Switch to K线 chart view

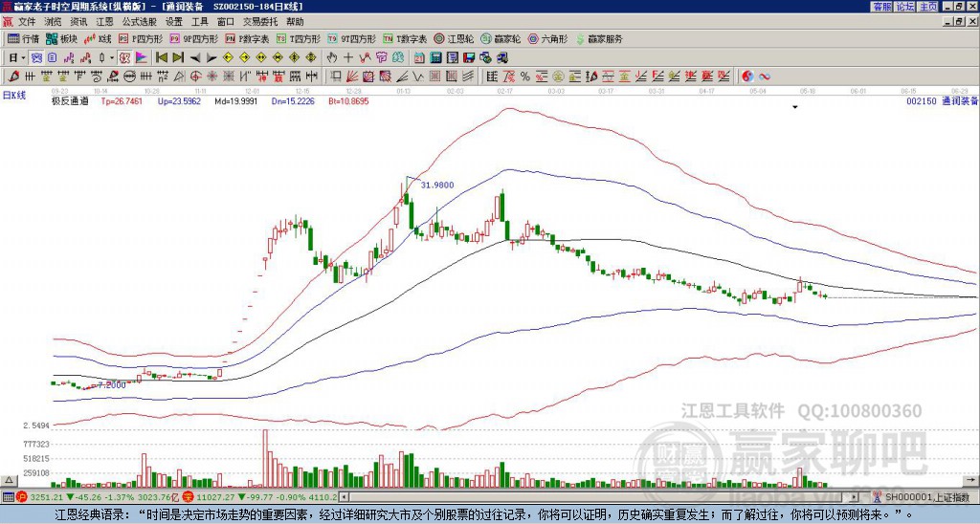click(x=98, y=38)
